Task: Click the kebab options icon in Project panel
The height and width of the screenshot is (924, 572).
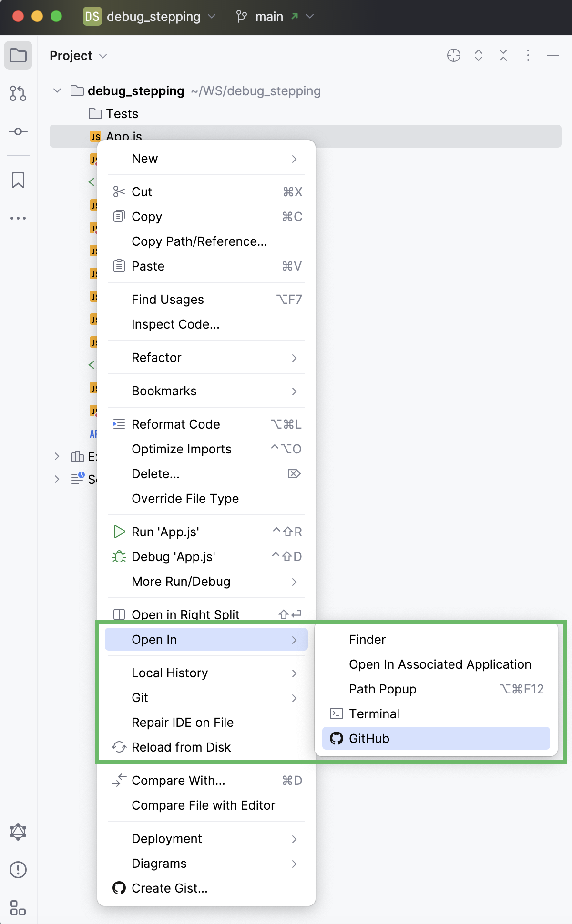Action: (x=527, y=55)
